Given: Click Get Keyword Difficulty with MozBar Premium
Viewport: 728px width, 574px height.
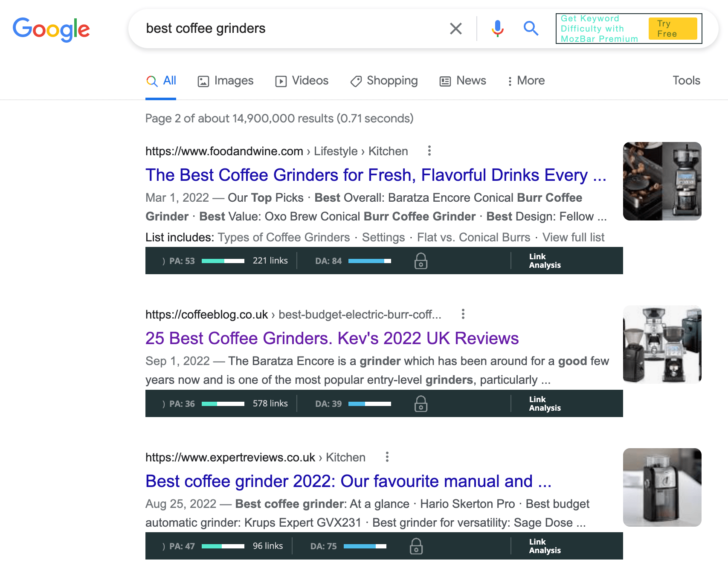Looking at the screenshot, I should point(599,29).
